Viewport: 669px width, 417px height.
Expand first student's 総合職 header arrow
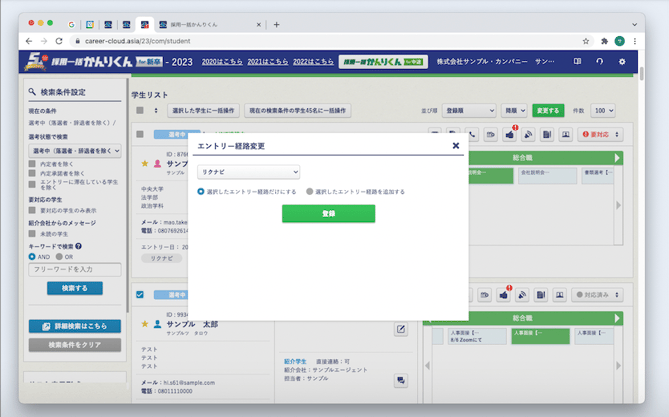click(617, 157)
